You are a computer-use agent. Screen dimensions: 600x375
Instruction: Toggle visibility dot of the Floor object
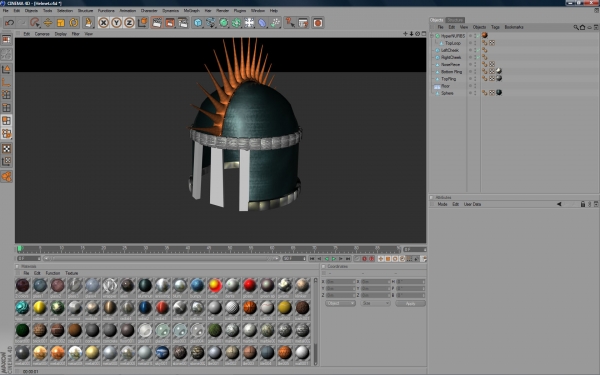click(471, 86)
